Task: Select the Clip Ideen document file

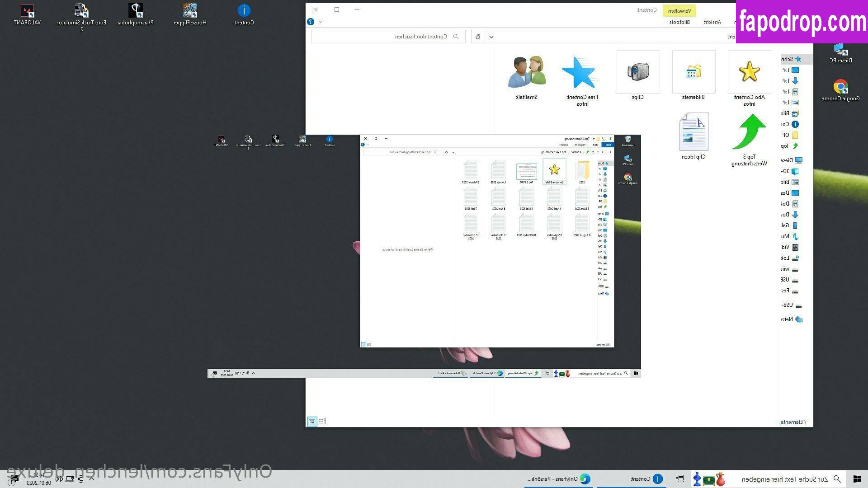Action: (x=693, y=136)
